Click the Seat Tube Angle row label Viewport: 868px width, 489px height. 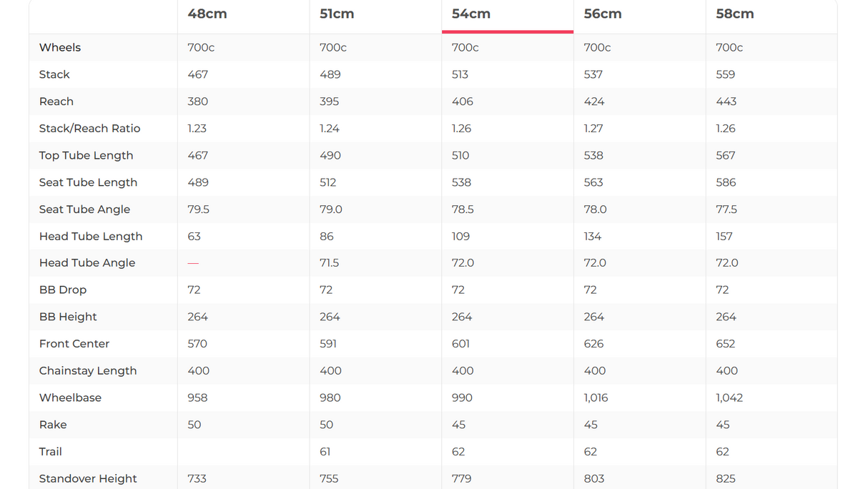tap(85, 209)
